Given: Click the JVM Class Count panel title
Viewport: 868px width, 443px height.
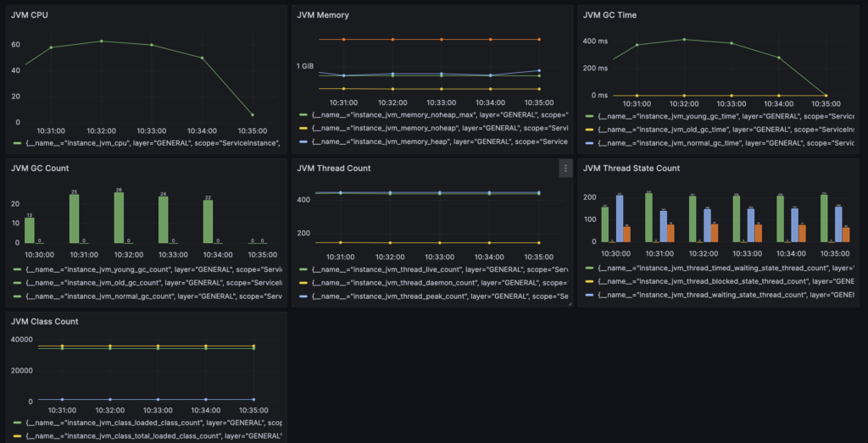Looking at the screenshot, I should pos(42,322).
